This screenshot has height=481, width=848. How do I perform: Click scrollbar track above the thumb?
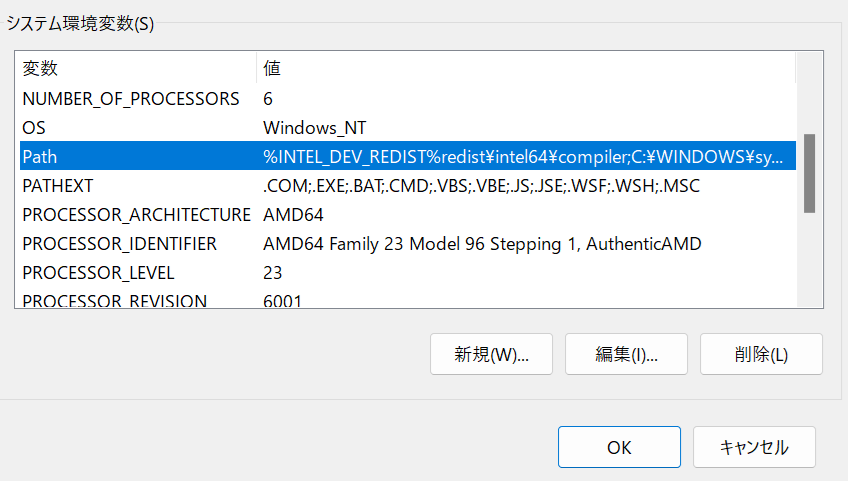pos(809,93)
